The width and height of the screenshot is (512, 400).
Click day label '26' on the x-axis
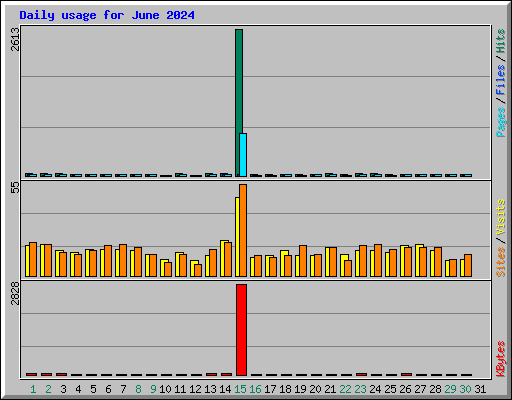405,389
